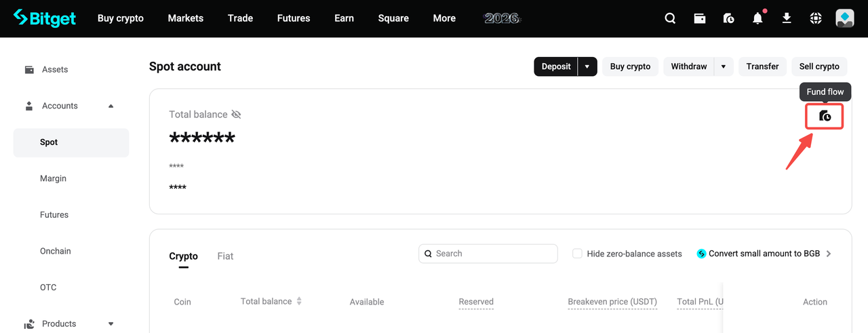Image resolution: width=868 pixels, height=333 pixels.
Task: Open the Square menu
Action: (393, 18)
